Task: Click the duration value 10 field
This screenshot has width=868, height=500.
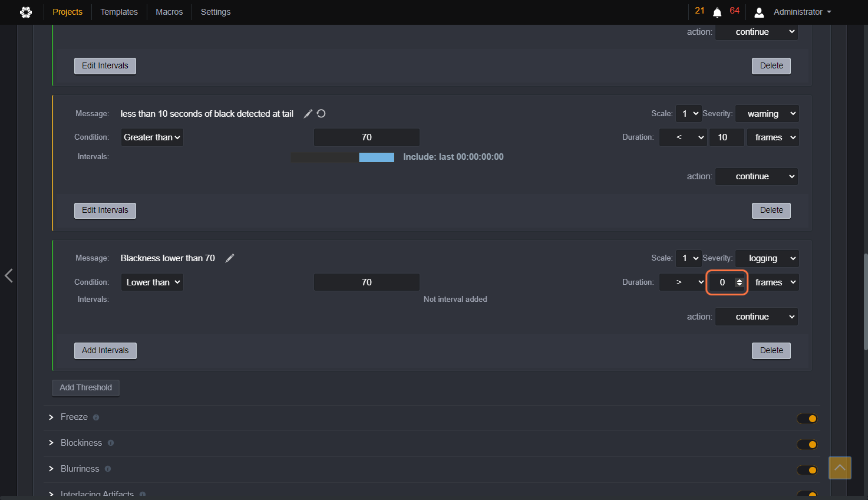Action: [x=727, y=137]
